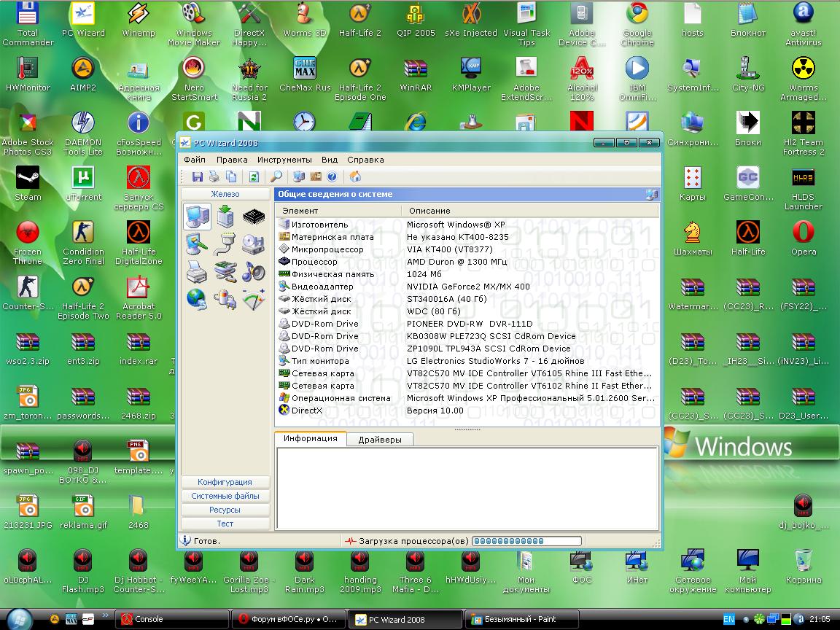
Task: Select the processor chip icon in sidebar
Action: pos(253,217)
